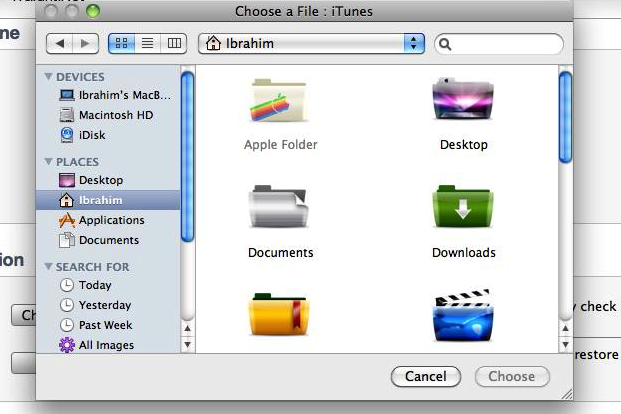The height and width of the screenshot is (414, 621).
Task: Open the Ibrahim location dropdown
Action: pos(311,43)
